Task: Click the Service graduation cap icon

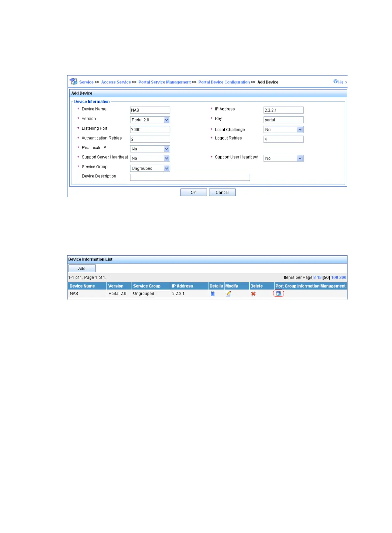Action: coord(73,81)
